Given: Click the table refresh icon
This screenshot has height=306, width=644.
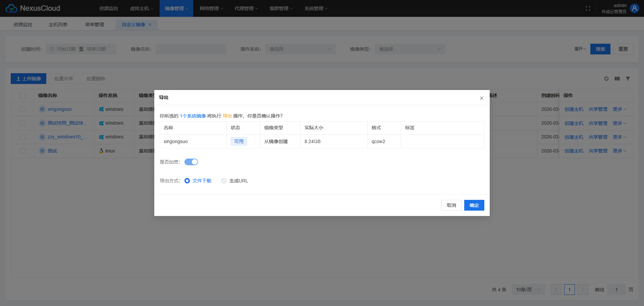Looking at the screenshot, I should (606, 79).
